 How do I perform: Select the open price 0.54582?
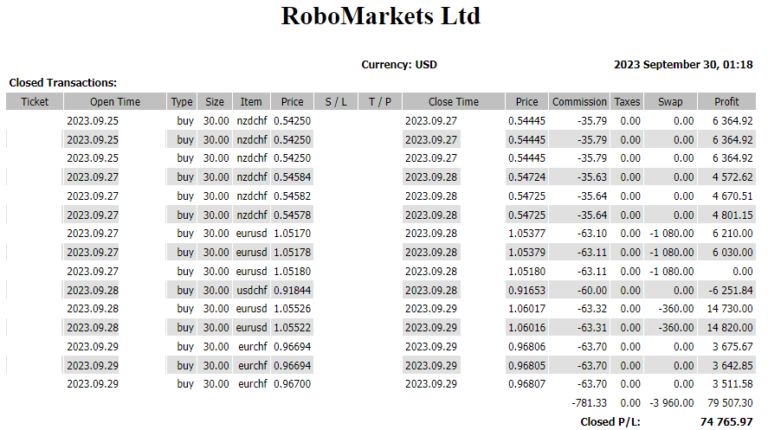292,196
